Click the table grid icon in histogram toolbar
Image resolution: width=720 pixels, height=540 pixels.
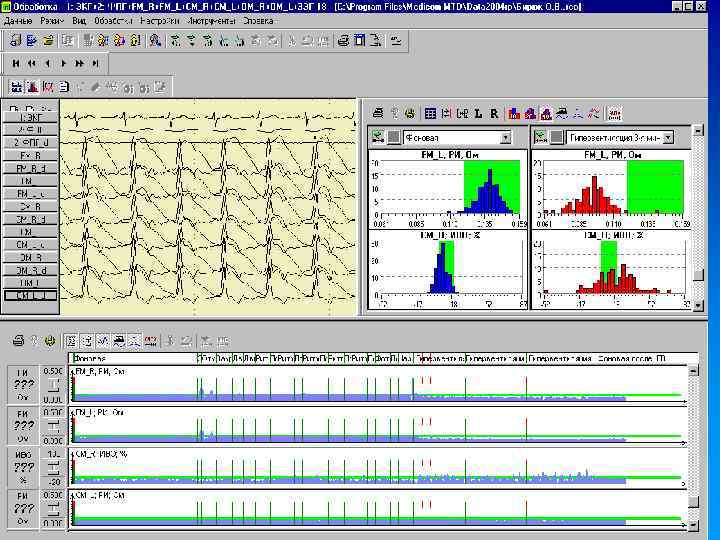430,114
